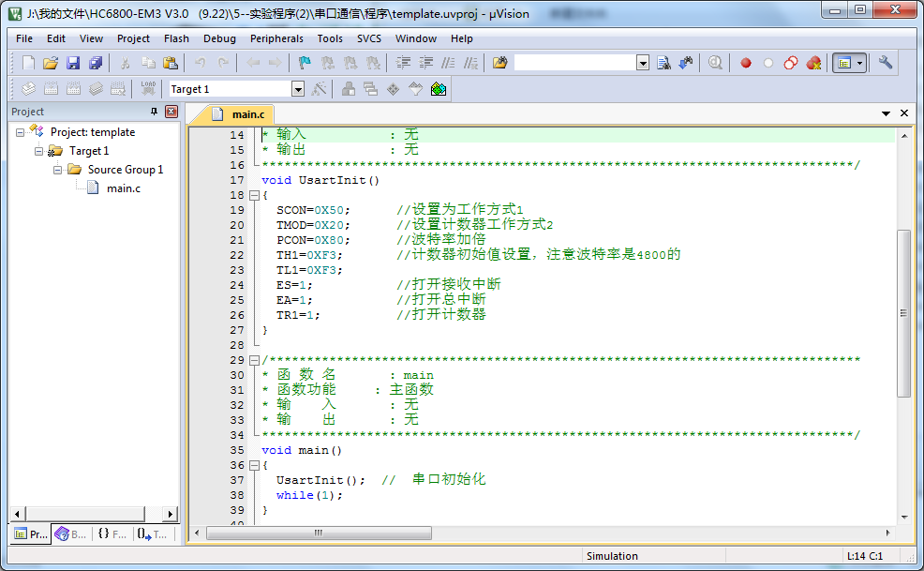Screen dimensions: 924x571
Task: Open the Debug menu
Action: click(219, 38)
